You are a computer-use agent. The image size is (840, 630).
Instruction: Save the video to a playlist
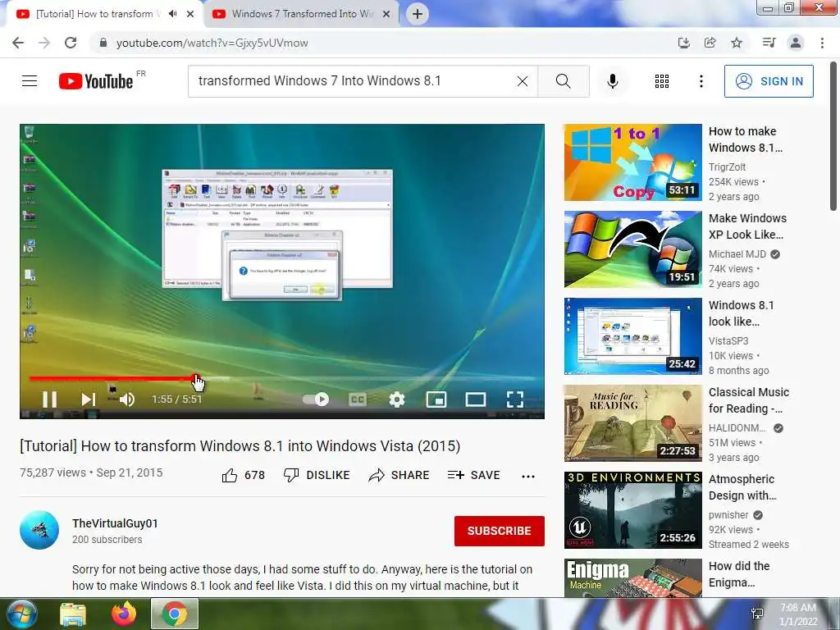point(474,475)
